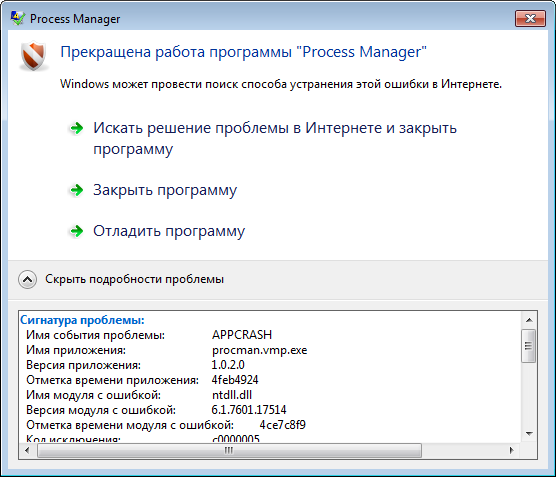Screen dimensions: 556x477
Task: Choose Отладить программу option
Action: pyautogui.click(x=169, y=231)
